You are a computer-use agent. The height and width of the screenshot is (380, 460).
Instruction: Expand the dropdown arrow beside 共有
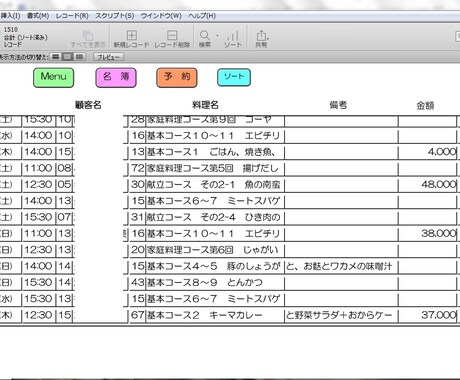pos(268,38)
